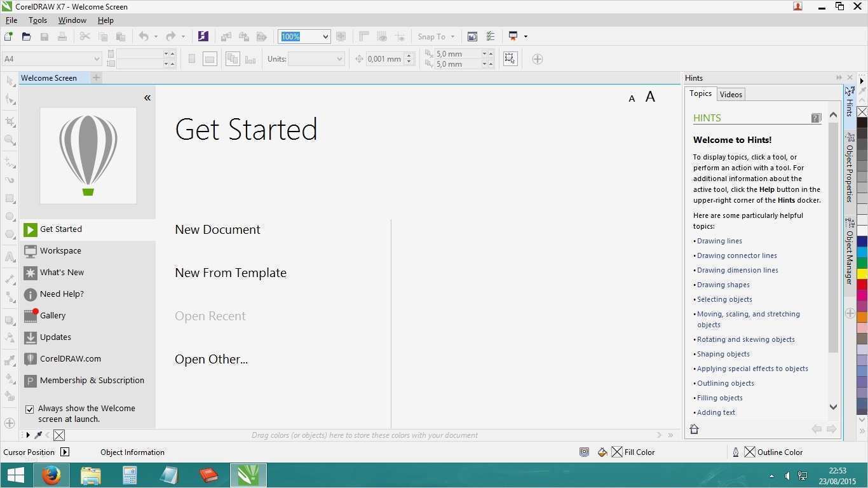Click the Outline Color pen icon

pyautogui.click(x=736, y=452)
